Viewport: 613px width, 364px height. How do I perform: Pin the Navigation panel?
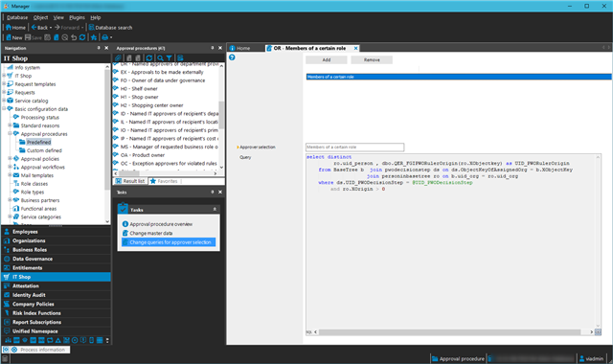[99, 48]
